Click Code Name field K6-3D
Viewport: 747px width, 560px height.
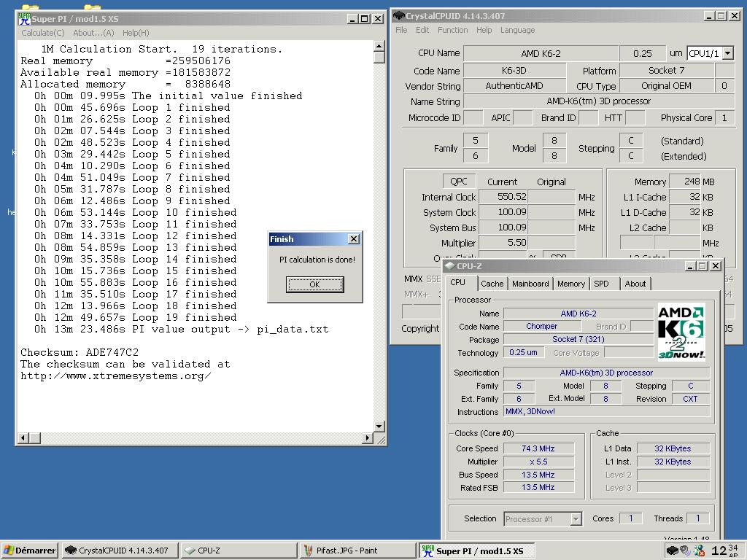(514, 71)
